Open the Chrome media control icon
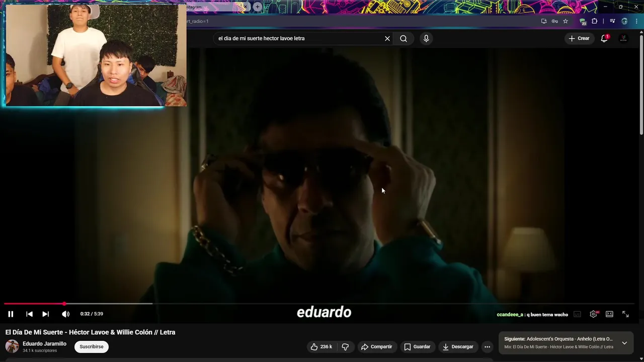This screenshot has width=644, height=362. 612,21
